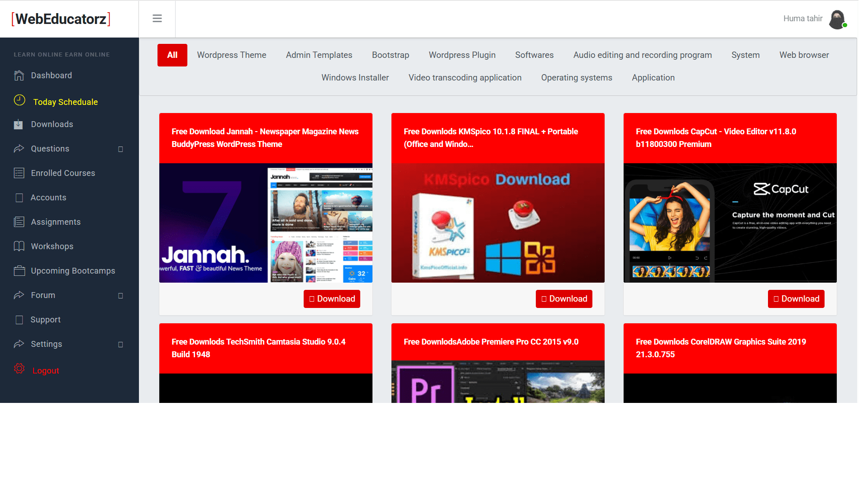Select the Web browser filter
This screenshot has height=492, width=868.
click(804, 55)
